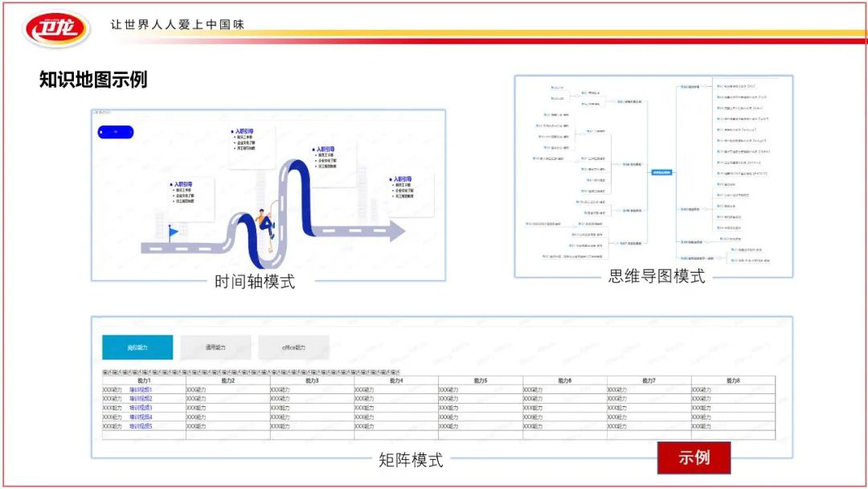The width and height of the screenshot is (868, 489).
Task: Select the 岗位能力 tab
Action: click(137, 347)
